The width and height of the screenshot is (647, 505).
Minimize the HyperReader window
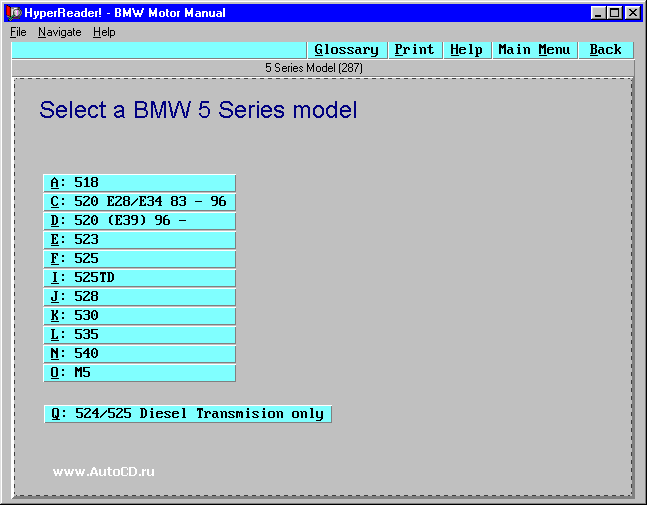point(597,13)
